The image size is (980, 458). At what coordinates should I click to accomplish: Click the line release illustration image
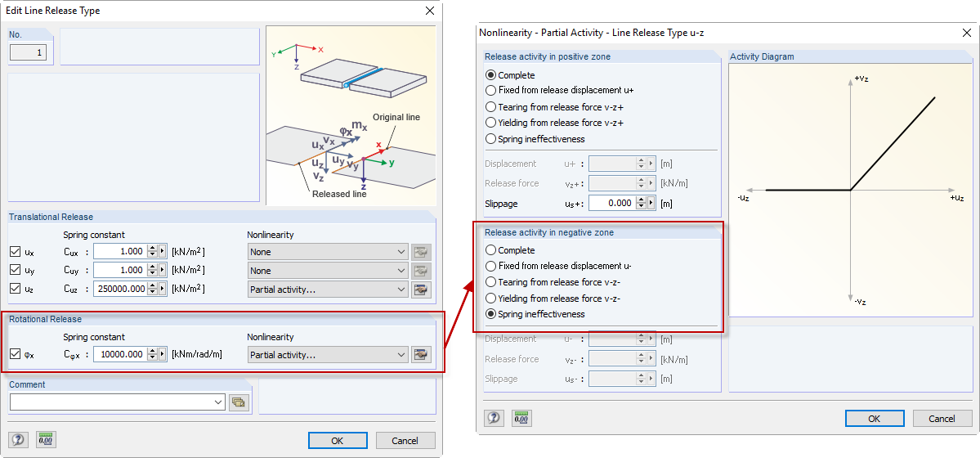coord(351,116)
